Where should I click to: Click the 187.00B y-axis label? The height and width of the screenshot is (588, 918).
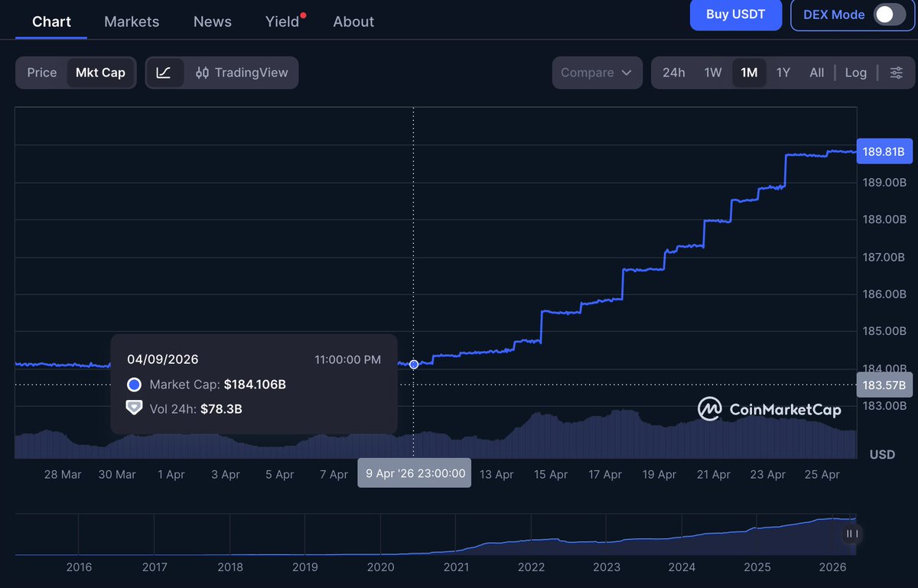coord(885,257)
